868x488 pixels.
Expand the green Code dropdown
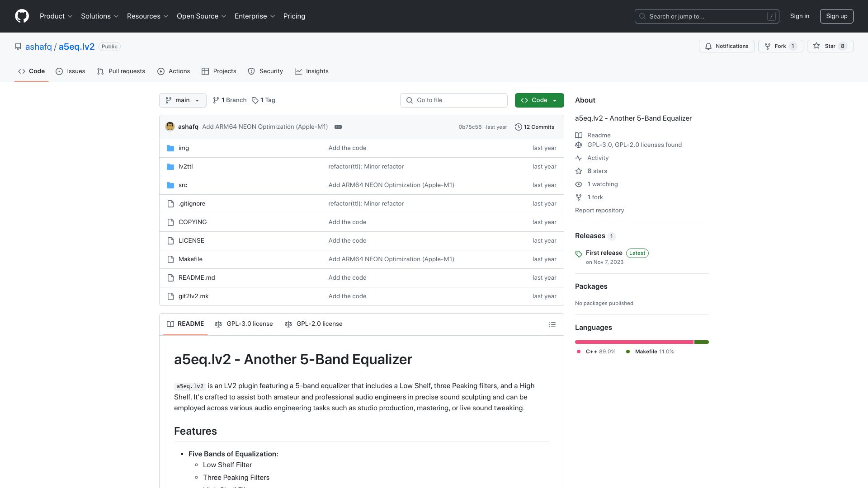tap(539, 100)
